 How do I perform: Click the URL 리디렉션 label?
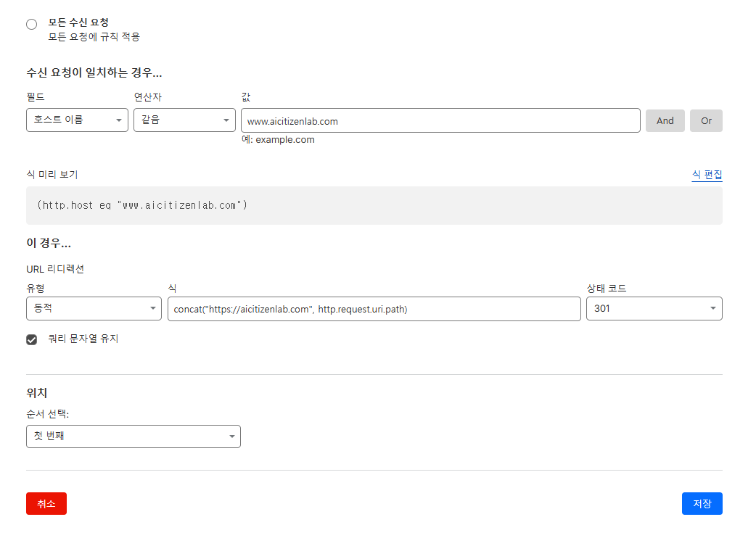click(55, 269)
